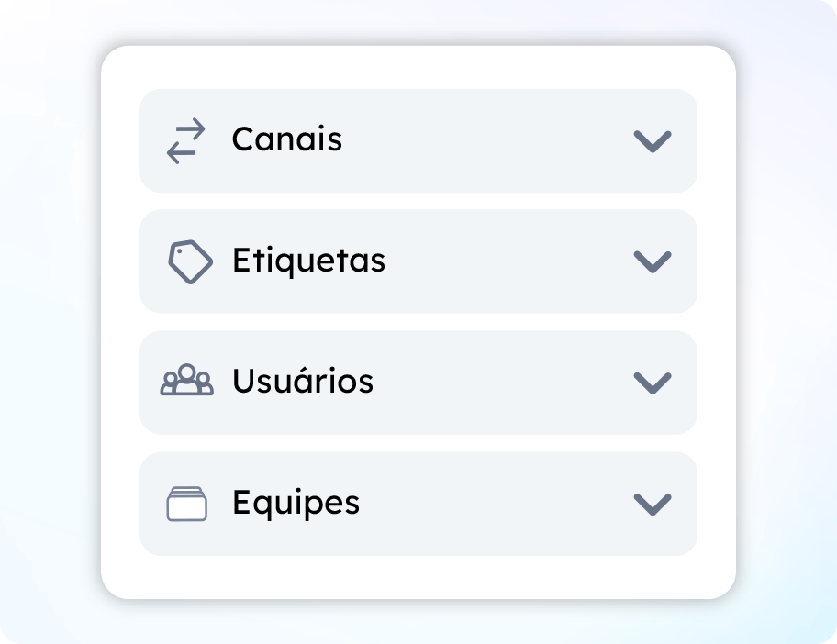
Task: Expand Canais using its chevron arrow
Action: [653, 141]
